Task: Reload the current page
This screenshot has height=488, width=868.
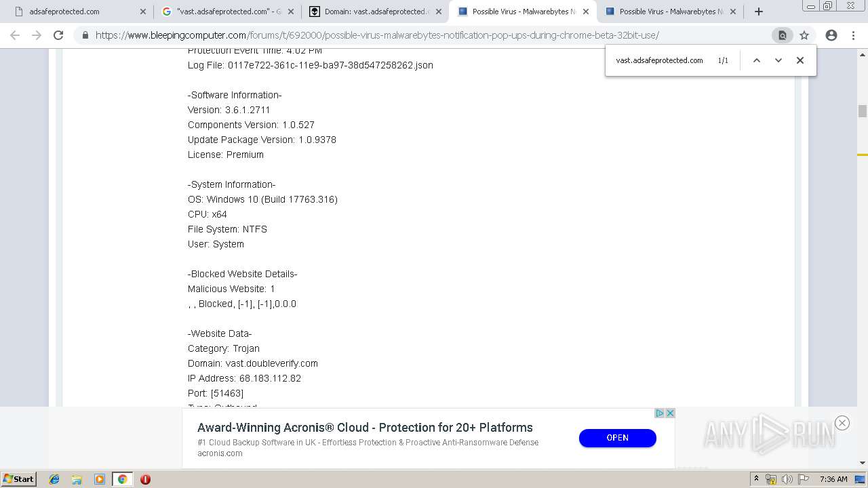Action: pos(58,35)
